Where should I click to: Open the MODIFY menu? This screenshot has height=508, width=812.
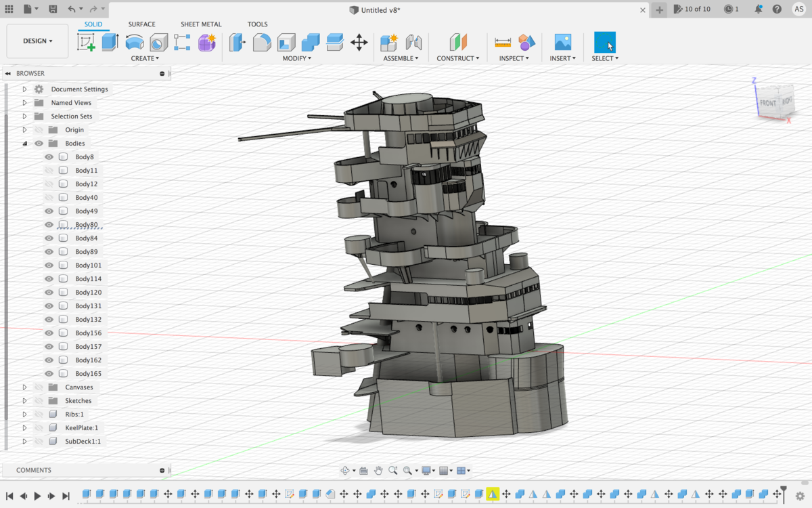296,58
